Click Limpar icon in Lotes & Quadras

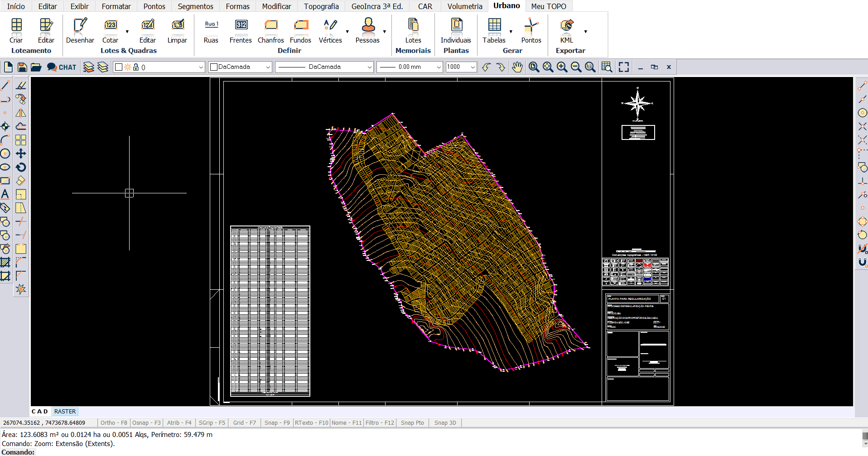click(x=177, y=30)
